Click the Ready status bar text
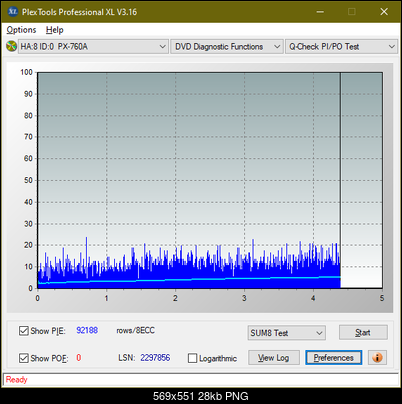Image resolution: width=402 pixels, height=404 pixels. pos(17,379)
